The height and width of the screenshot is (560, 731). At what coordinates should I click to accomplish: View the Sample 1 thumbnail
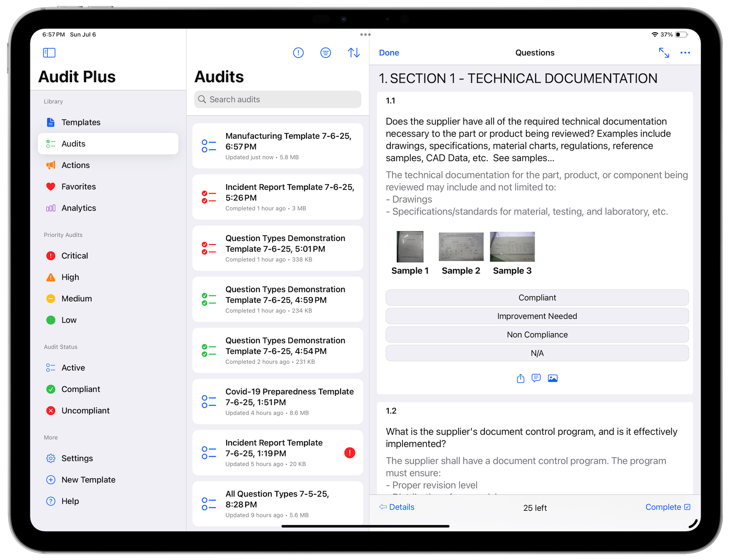[410, 247]
